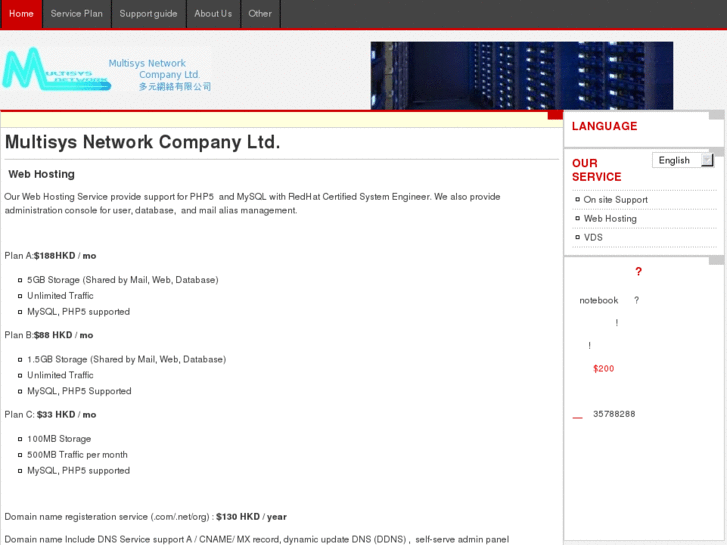Open the Other menu item
This screenshot has height=545, width=727.
(260, 14)
